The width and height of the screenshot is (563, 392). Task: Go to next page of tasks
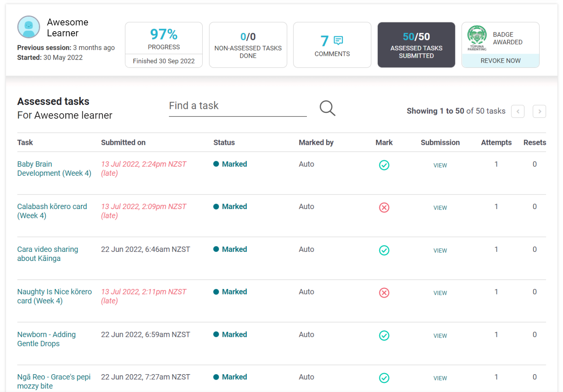(x=539, y=111)
